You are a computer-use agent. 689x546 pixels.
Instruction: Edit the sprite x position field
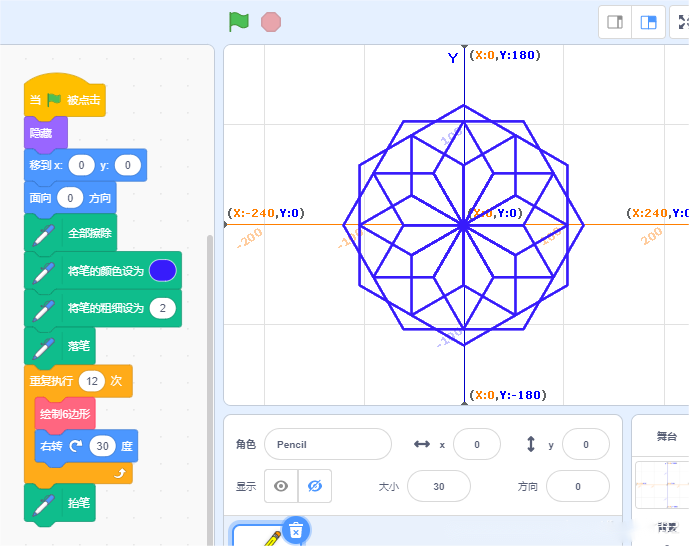point(477,444)
